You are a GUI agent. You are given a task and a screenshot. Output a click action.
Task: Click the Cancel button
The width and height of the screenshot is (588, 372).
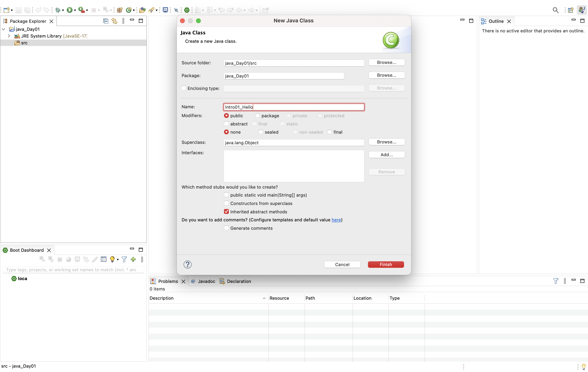click(x=342, y=265)
